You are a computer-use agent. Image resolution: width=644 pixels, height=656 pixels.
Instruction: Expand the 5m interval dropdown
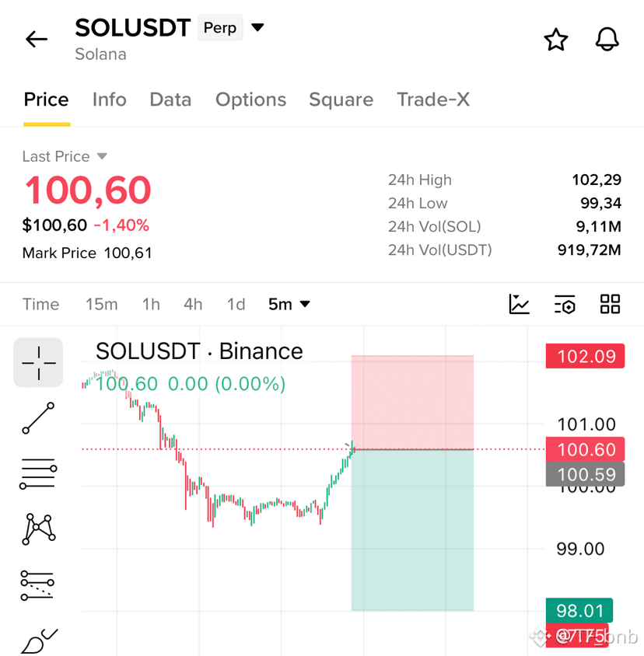(x=289, y=304)
